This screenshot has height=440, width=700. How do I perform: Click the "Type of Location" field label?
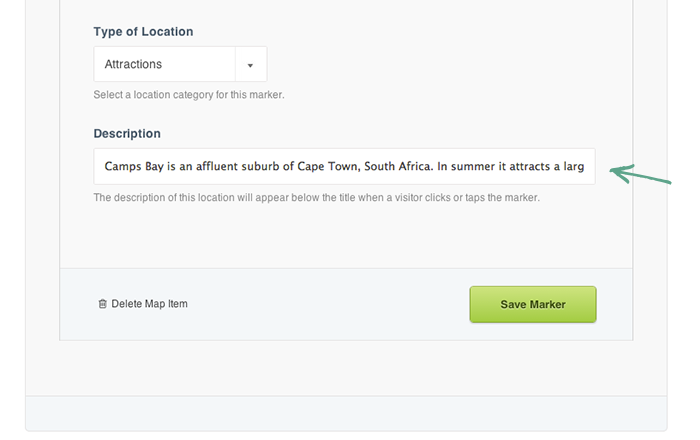(x=143, y=32)
